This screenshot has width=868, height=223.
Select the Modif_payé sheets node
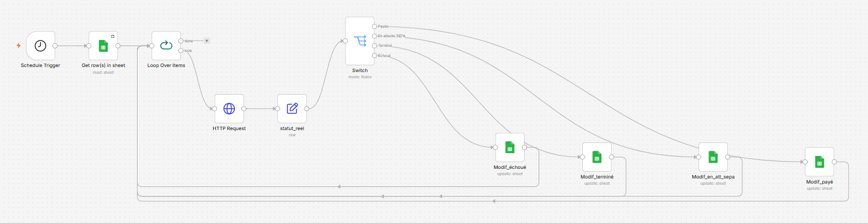[x=820, y=162]
